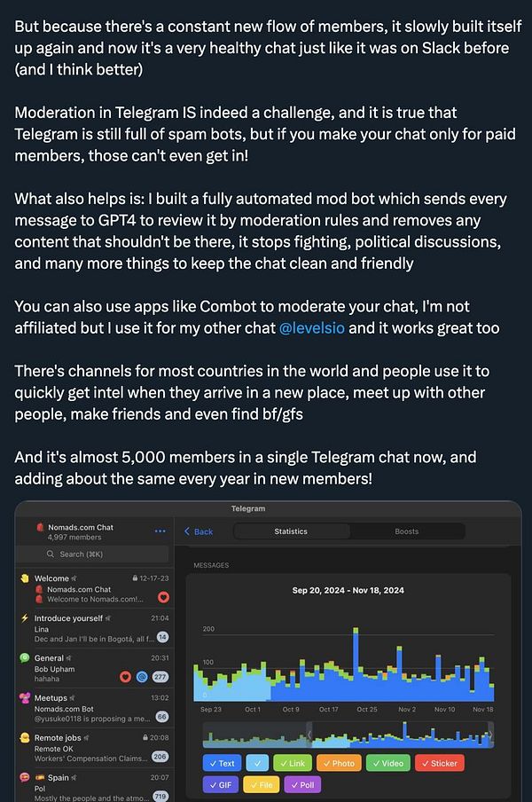Click the lightning icon of Introduce yourself

[x=25, y=617]
